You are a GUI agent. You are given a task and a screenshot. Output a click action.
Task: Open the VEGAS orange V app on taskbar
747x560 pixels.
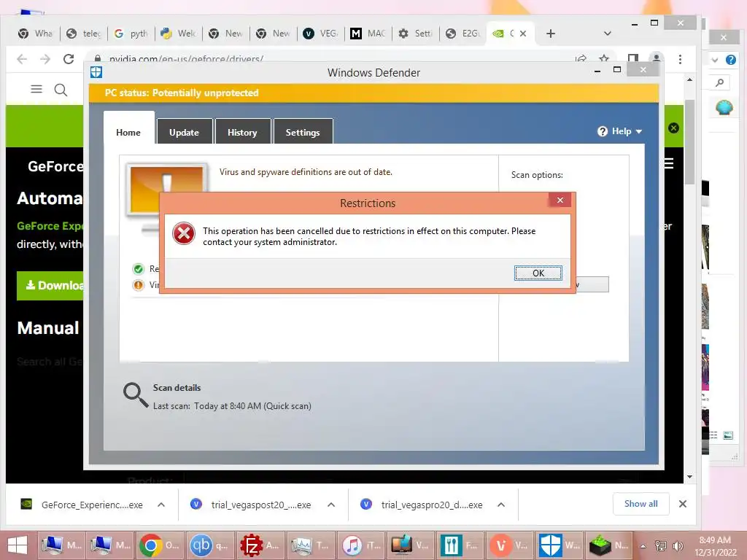(508, 545)
